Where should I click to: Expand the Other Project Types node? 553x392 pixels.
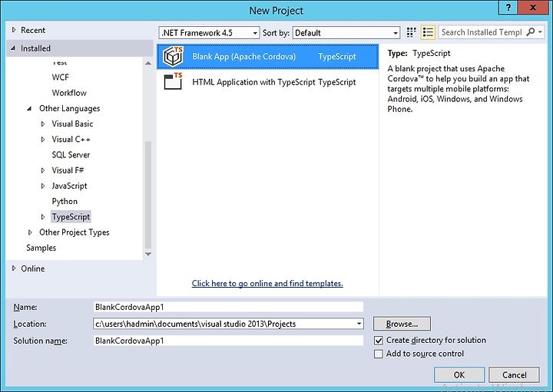coord(30,232)
